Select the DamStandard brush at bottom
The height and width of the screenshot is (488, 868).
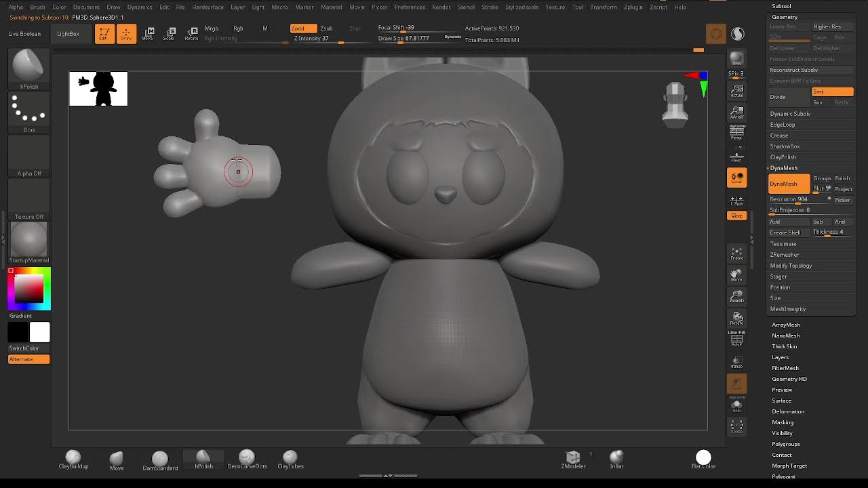click(x=160, y=460)
